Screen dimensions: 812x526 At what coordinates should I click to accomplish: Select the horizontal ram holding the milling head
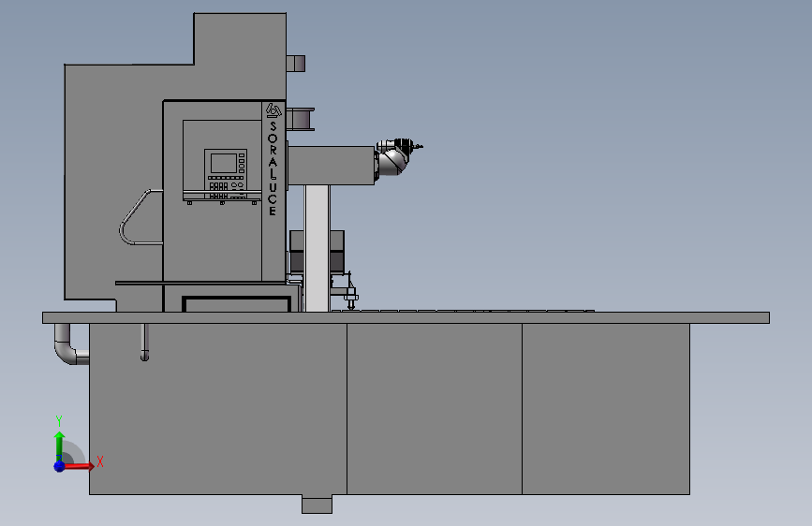click(x=332, y=165)
